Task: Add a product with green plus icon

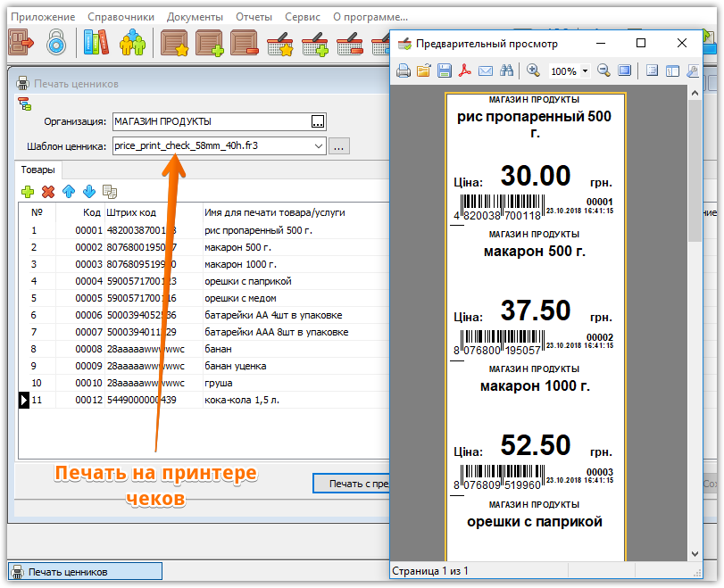Action: pyautogui.click(x=28, y=192)
